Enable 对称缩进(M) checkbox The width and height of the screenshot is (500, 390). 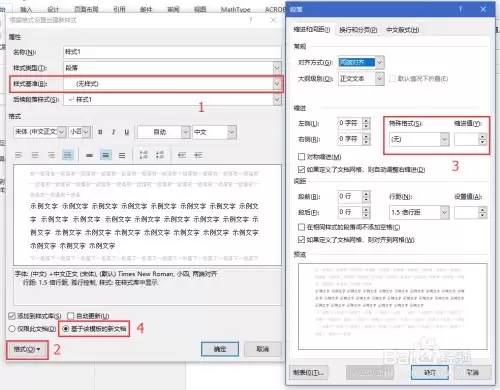[301, 156]
